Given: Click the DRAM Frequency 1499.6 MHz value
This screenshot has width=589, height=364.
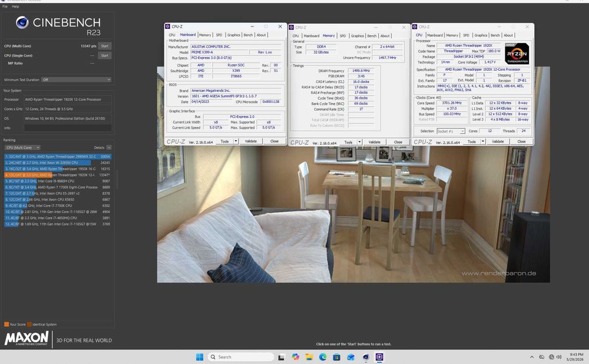Looking at the screenshot, I should (361, 71).
